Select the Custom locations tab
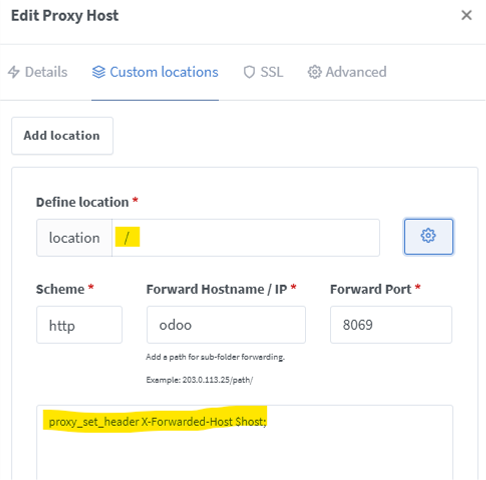The width and height of the screenshot is (486, 480). click(x=155, y=72)
